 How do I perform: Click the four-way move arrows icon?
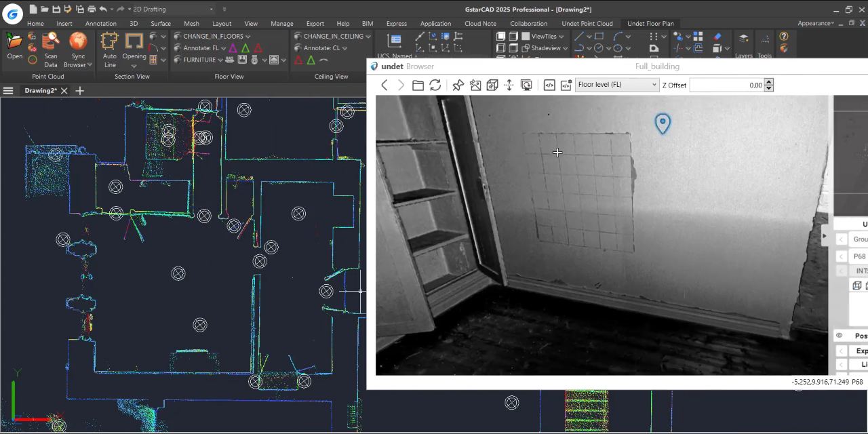pos(509,85)
